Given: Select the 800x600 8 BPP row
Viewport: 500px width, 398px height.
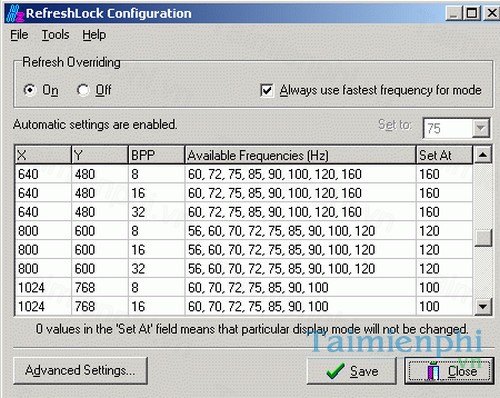Looking at the screenshot, I should click(244, 231).
